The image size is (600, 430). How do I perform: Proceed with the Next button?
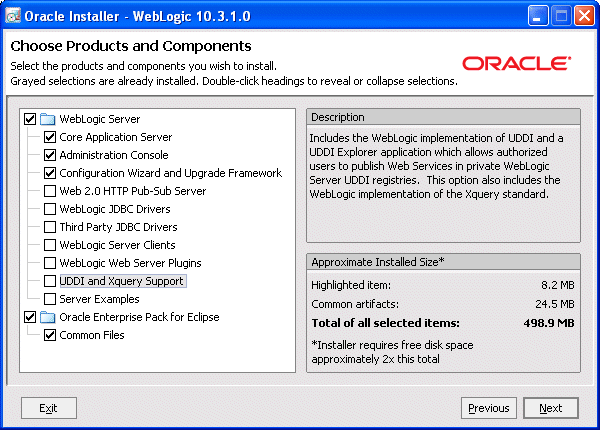point(551,408)
